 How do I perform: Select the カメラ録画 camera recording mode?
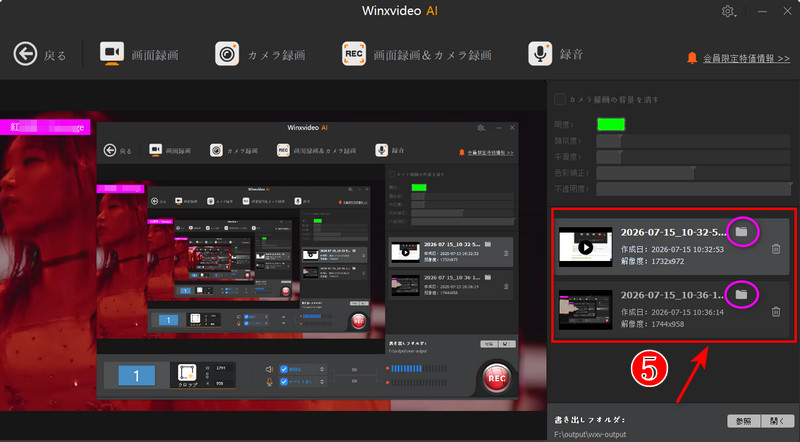coord(260,54)
